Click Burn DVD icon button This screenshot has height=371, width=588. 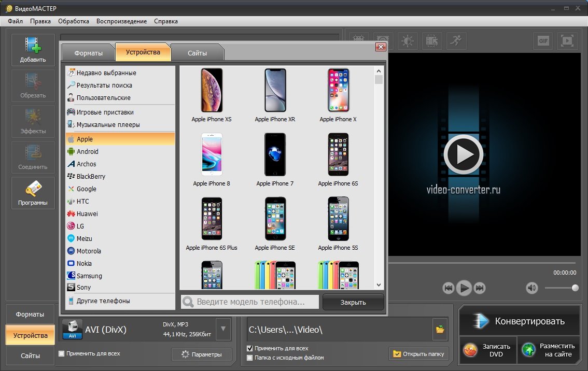click(x=487, y=350)
